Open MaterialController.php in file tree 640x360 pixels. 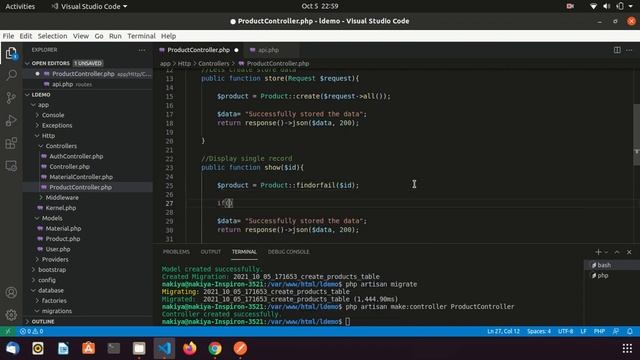81,177
